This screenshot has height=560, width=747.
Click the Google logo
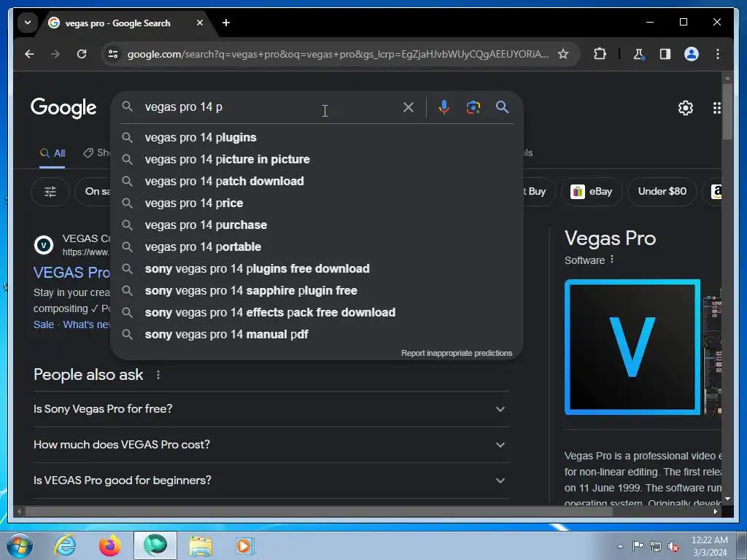(x=63, y=108)
